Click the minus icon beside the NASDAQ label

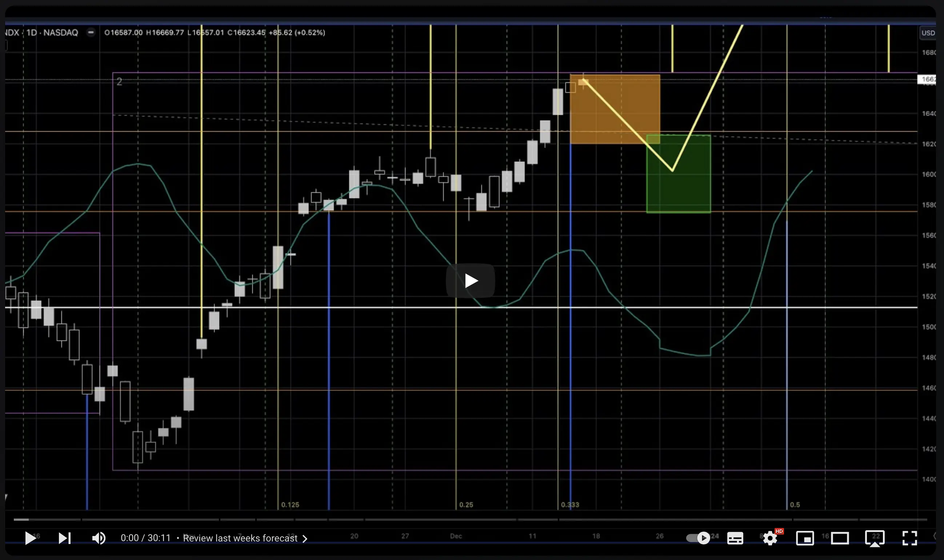point(91,32)
